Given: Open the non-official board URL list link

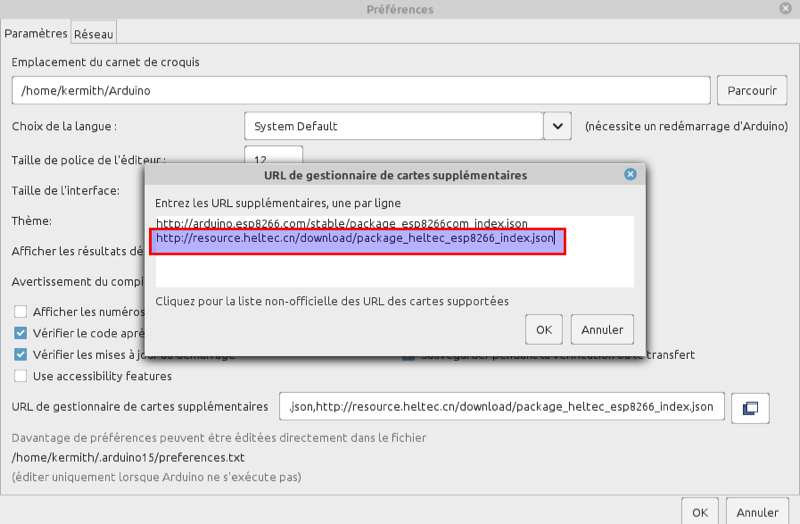Looking at the screenshot, I should point(332,301).
